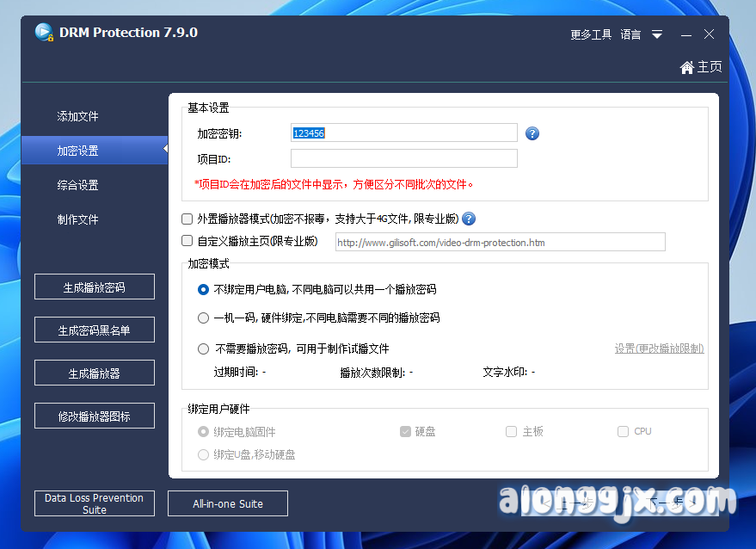Select 一机一码 hardware binding radio option
The width and height of the screenshot is (756, 549).
(x=204, y=318)
